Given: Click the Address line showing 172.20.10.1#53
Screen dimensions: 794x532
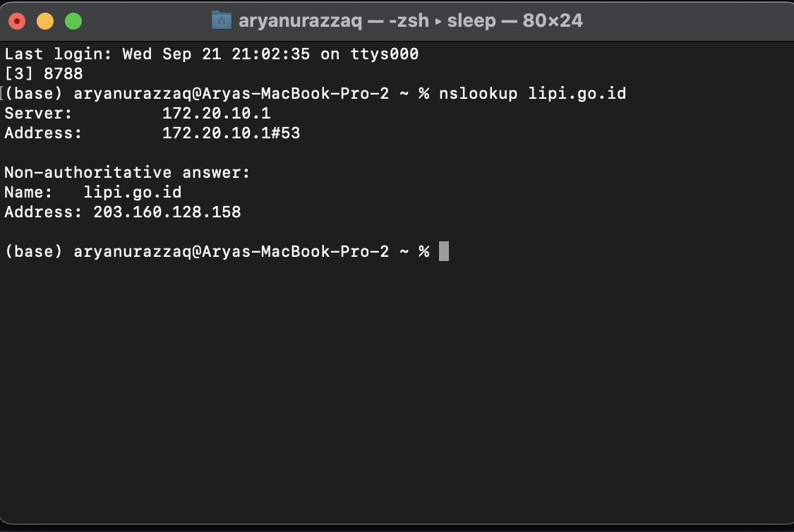Looking at the screenshot, I should click(231, 133).
